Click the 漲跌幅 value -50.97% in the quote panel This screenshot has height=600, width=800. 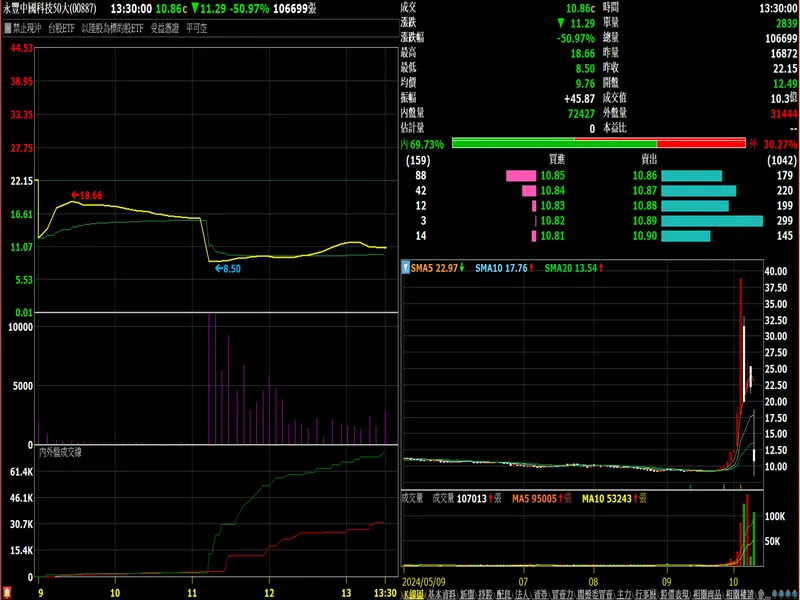pyautogui.click(x=576, y=38)
